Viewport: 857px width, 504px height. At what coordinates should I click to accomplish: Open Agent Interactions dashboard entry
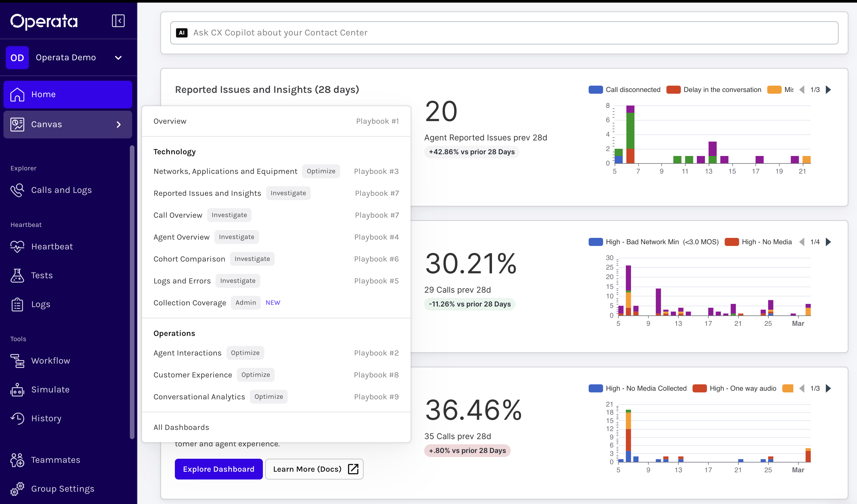(x=276, y=353)
